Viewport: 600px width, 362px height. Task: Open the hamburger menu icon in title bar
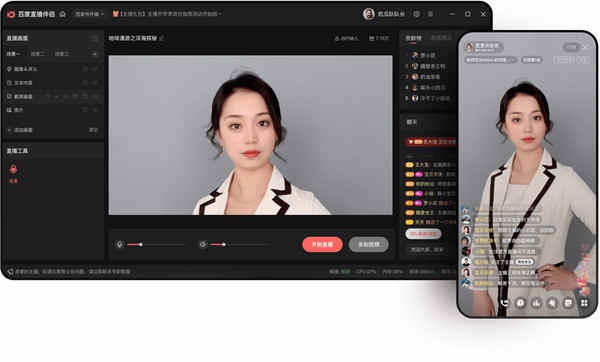(x=430, y=14)
